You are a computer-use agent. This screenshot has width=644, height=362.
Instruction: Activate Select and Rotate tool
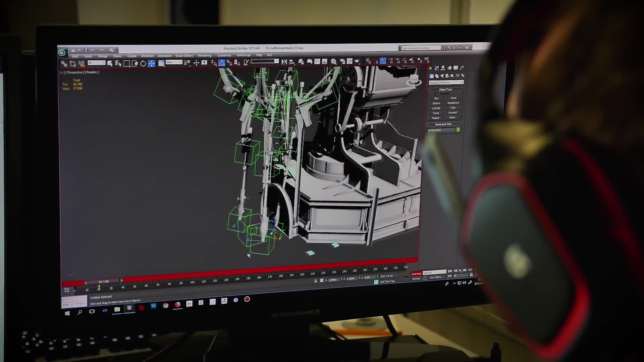pos(143,63)
